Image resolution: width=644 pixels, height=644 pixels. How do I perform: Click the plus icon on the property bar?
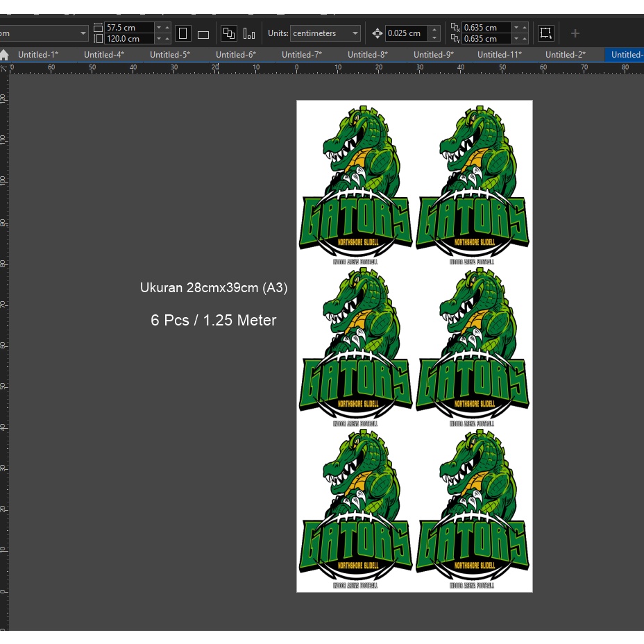[575, 33]
